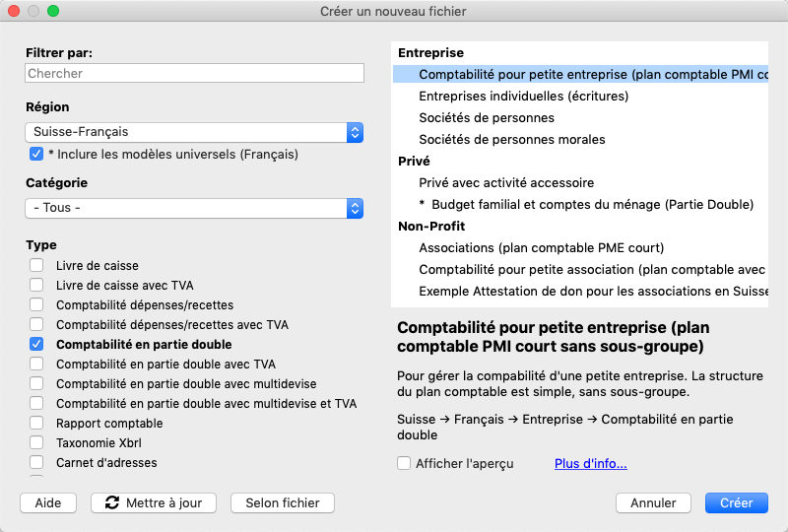Pick Budget familial et comptes du ménage
This screenshot has height=532, width=788.
coord(586,205)
